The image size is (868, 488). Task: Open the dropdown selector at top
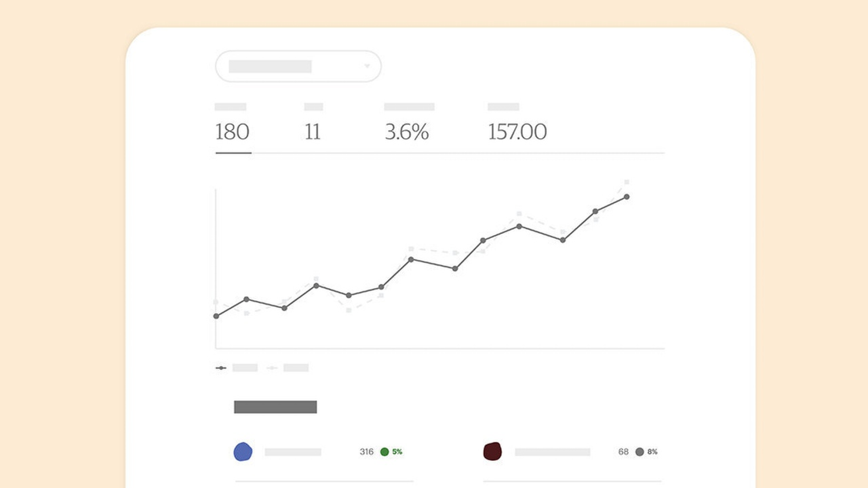[298, 66]
